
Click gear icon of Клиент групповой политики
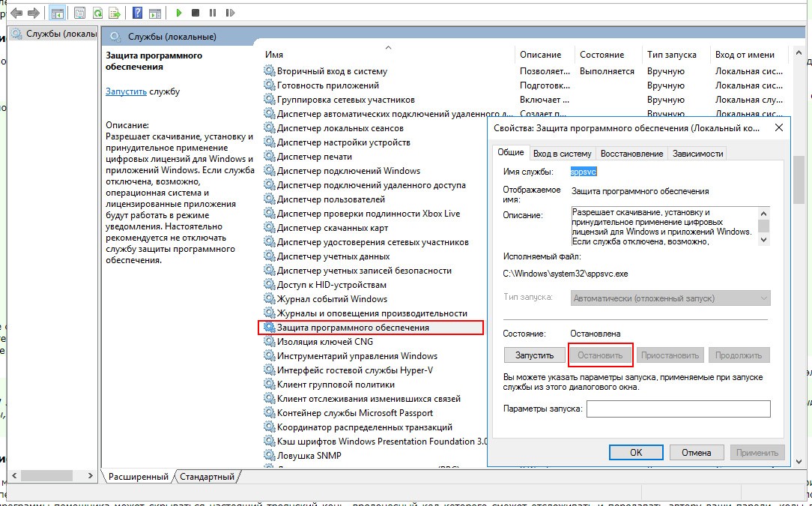point(269,384)
